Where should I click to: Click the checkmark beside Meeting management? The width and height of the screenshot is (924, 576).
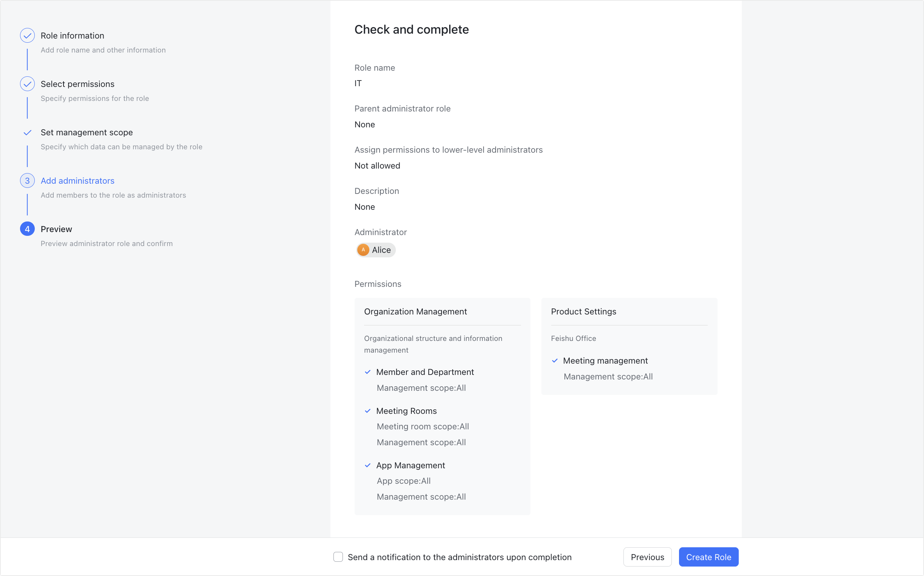[555, 361]
